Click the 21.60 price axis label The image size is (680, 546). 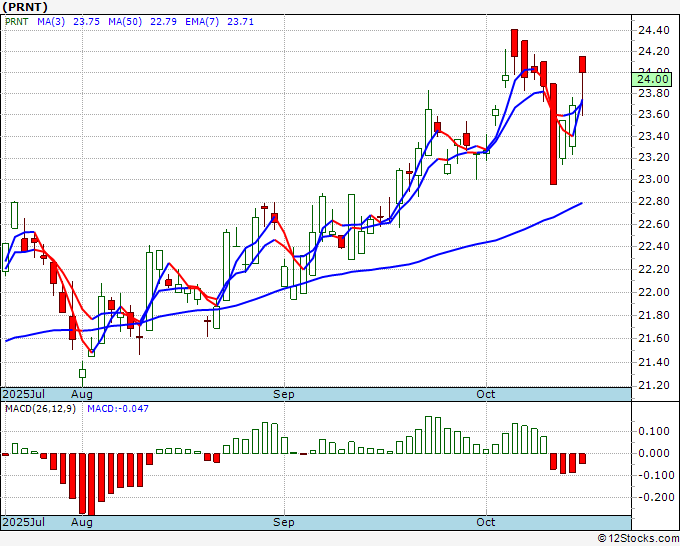654,338
